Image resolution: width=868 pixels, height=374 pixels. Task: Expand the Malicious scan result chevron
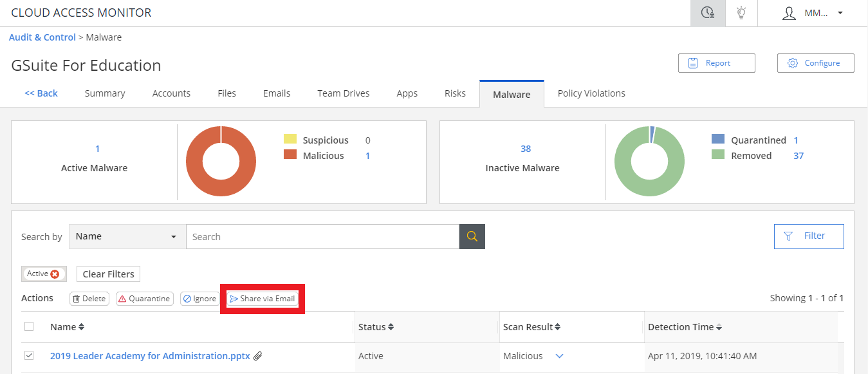[559, 356]
